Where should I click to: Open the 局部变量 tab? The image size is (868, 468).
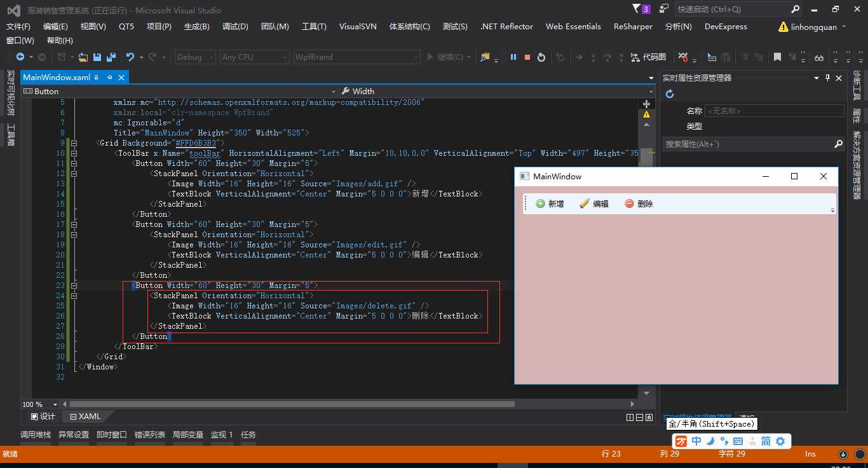coord(188,435)
